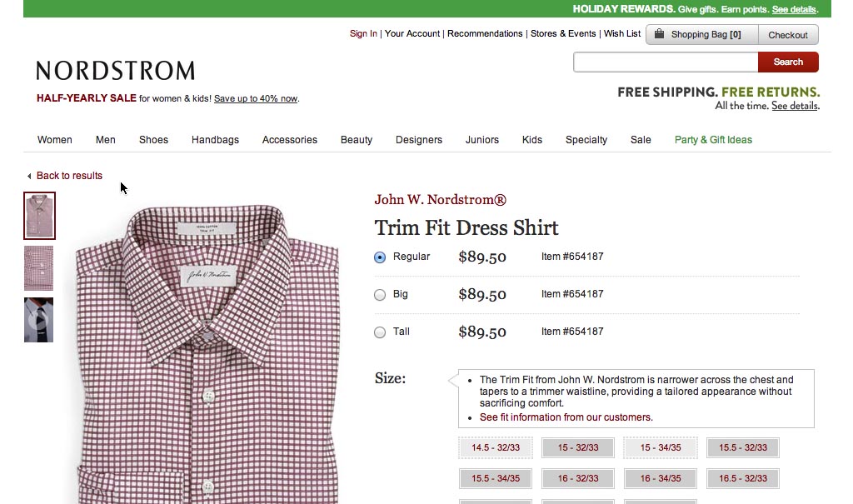
Task: Click the back arrow beside Back to results
Action: [29, 177]
